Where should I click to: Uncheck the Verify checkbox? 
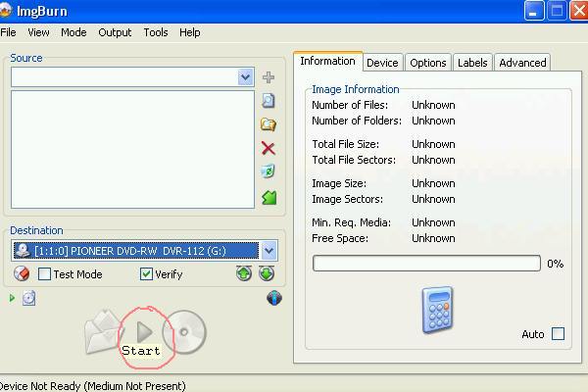click(146, 274)
